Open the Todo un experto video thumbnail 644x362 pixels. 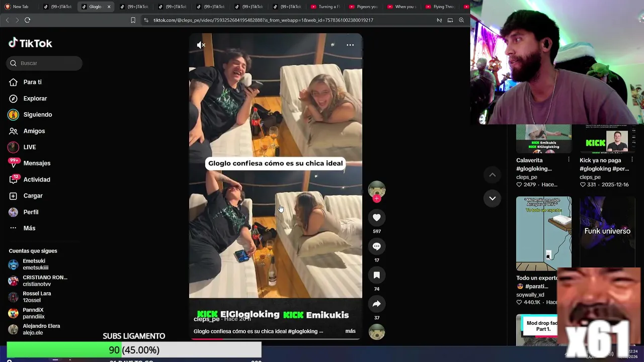click(x=544, y=233)
